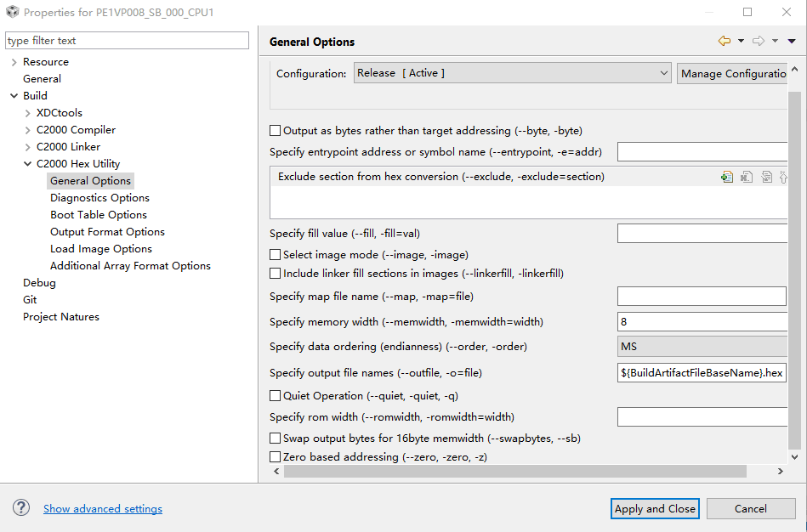Screen dimensions: 807x532
Task: Open Output Format Options page
Action: pos(107,232)
